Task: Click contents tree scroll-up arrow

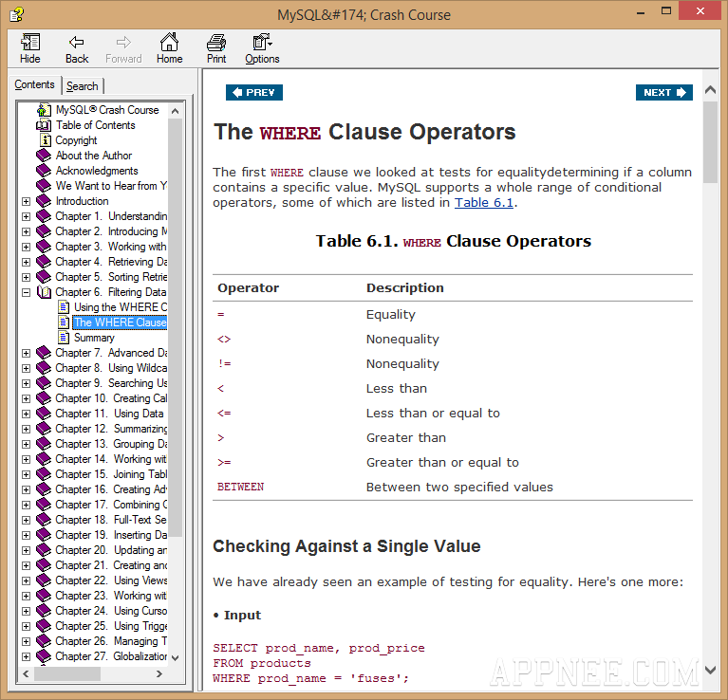Action: (x=175, y=111)
